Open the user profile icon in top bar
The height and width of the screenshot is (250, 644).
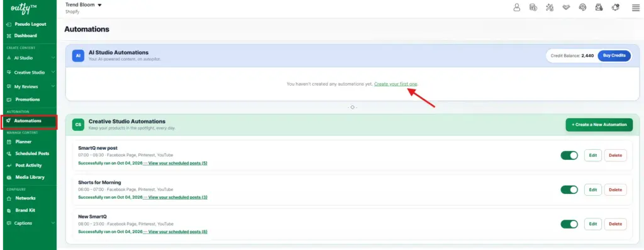click(x=517, y=8)
